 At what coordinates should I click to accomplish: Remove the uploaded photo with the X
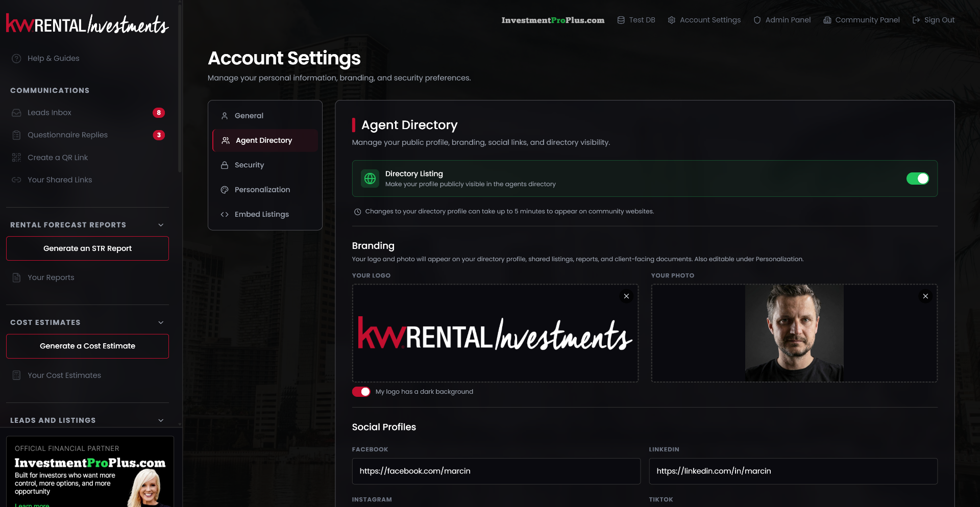point(925,296)
